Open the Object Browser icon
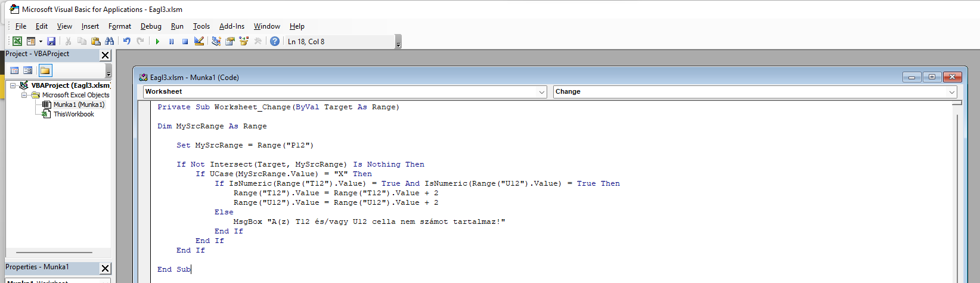 (x=243, y=41)
